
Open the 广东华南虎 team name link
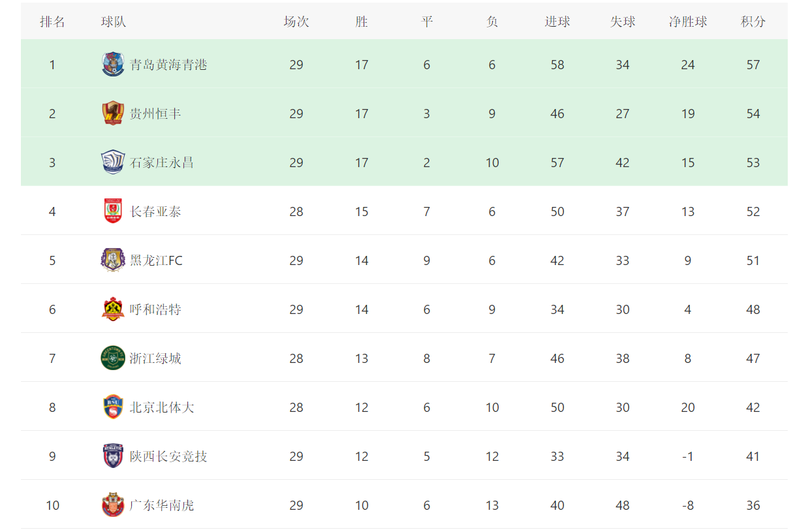162,505
